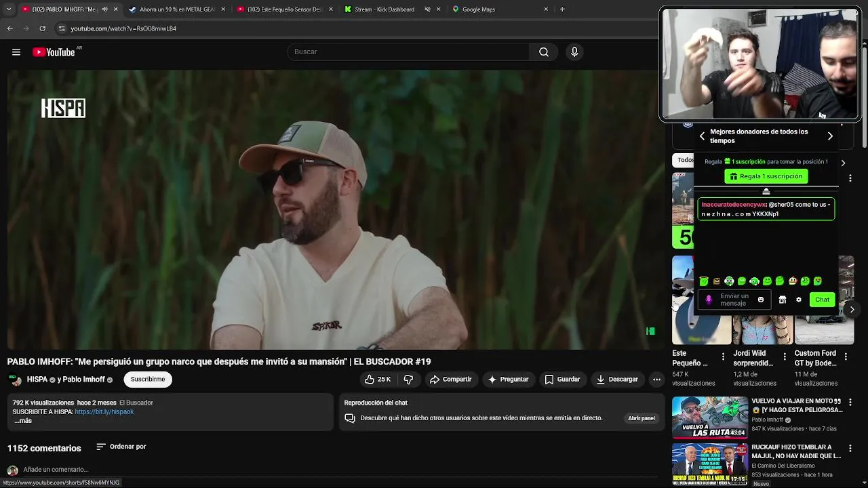Share video via Compartir
The image size is (868, 488).
point(450,380)
